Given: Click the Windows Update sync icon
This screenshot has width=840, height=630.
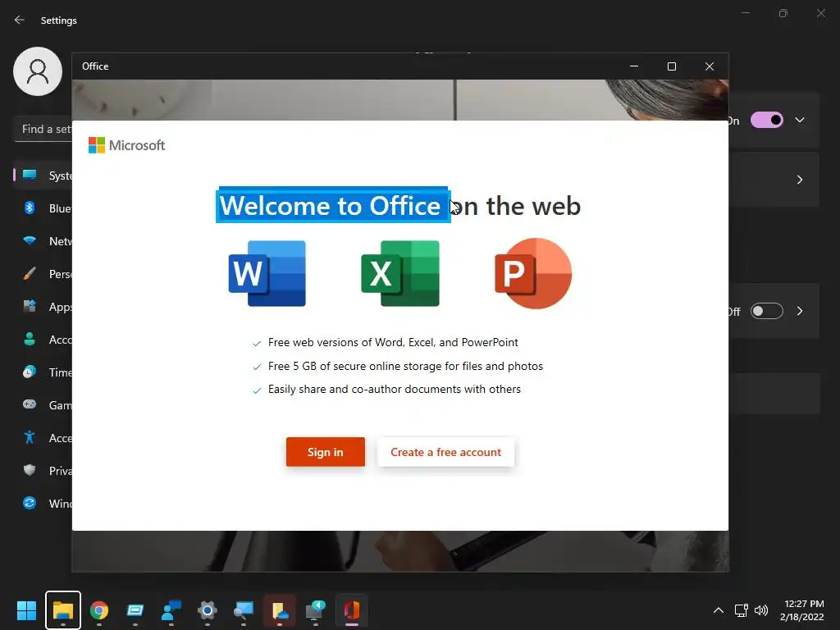Looking at the screenshot, I should pos(30,503).
